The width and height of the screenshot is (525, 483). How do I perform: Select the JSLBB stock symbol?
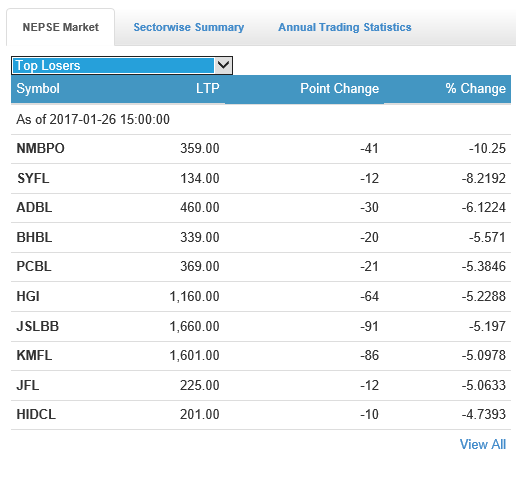pyautogui.click(x=38, y=326)
